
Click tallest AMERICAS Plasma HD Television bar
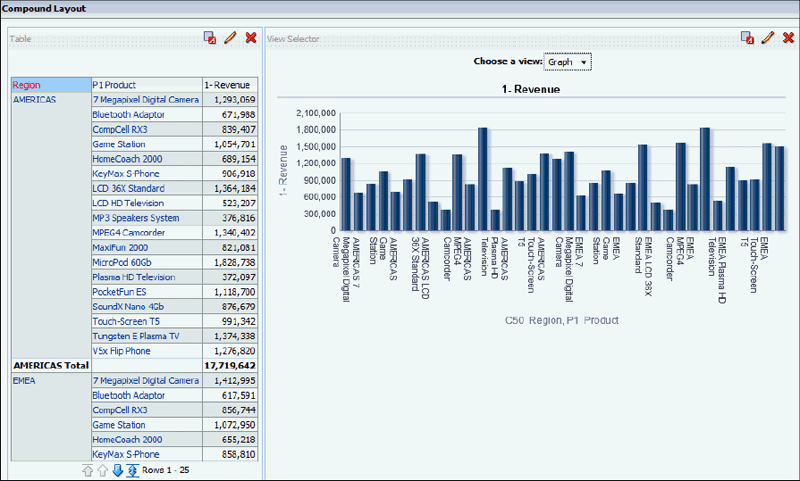tap(482, 179)
